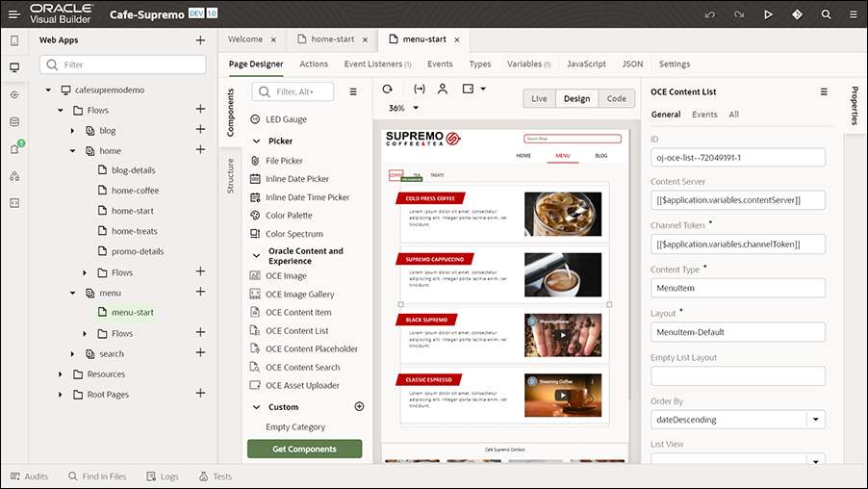
Task: Switch canvas to Live mode
Action: [539, 98]
